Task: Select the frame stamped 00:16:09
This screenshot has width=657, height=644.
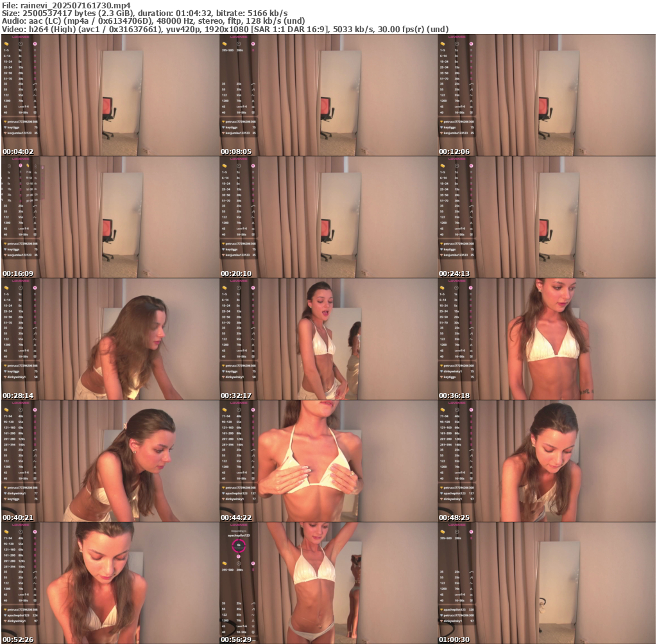Action: (x=110, y=217)
